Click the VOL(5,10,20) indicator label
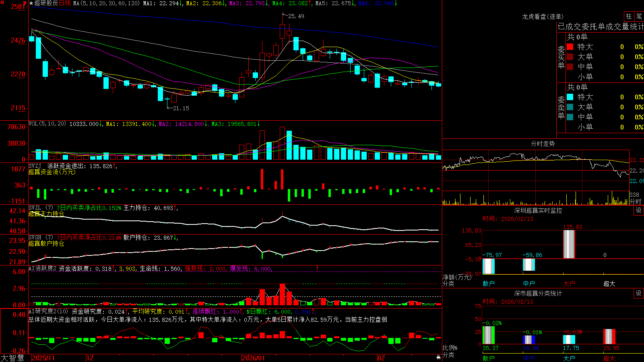Viewport: 644px width, 362px height. pos(47,124)
